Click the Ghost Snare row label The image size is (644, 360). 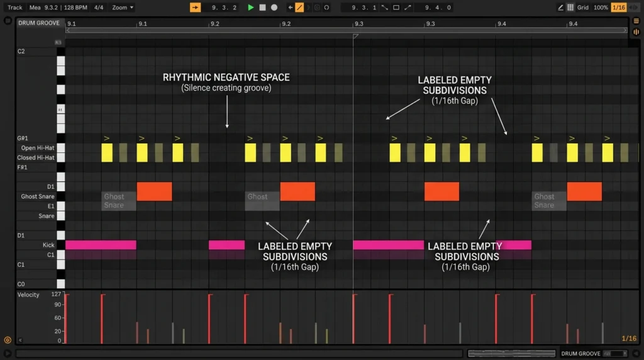click(x=37, y=196)
